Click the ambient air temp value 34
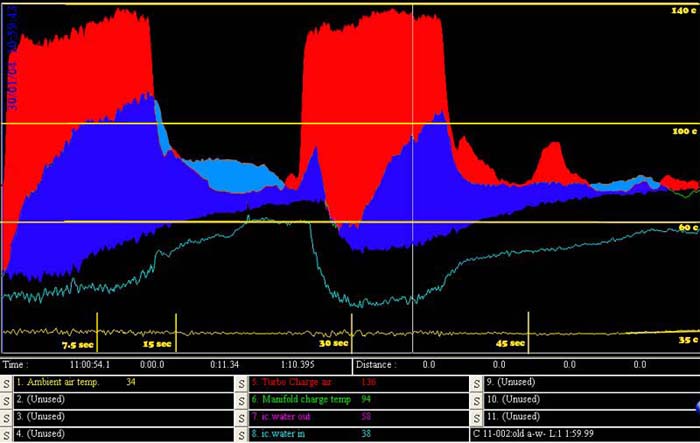Screen dimensions: 700x443 click(x=131, y=382)
